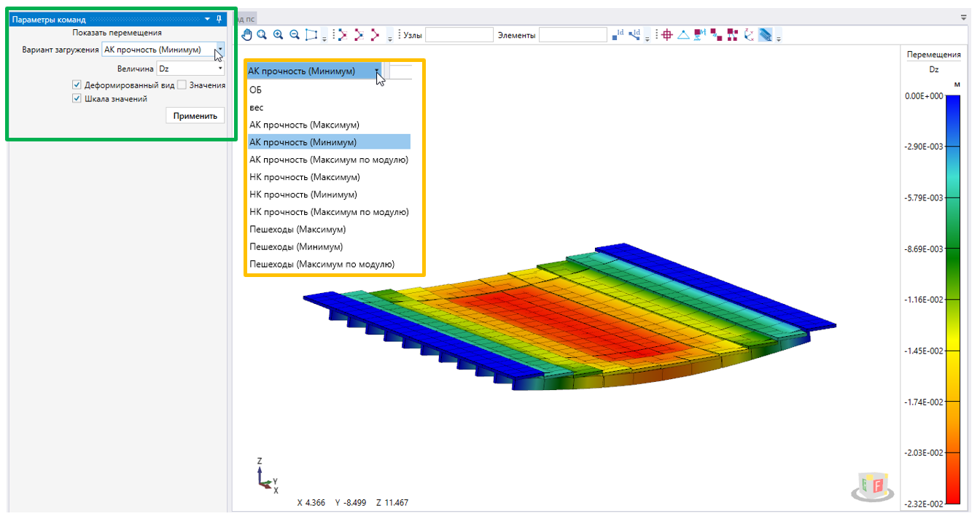Viewport: 980px width, 519px height.
Task: Expand overflow at the toolbar's right end
Action: pos(779,37)
